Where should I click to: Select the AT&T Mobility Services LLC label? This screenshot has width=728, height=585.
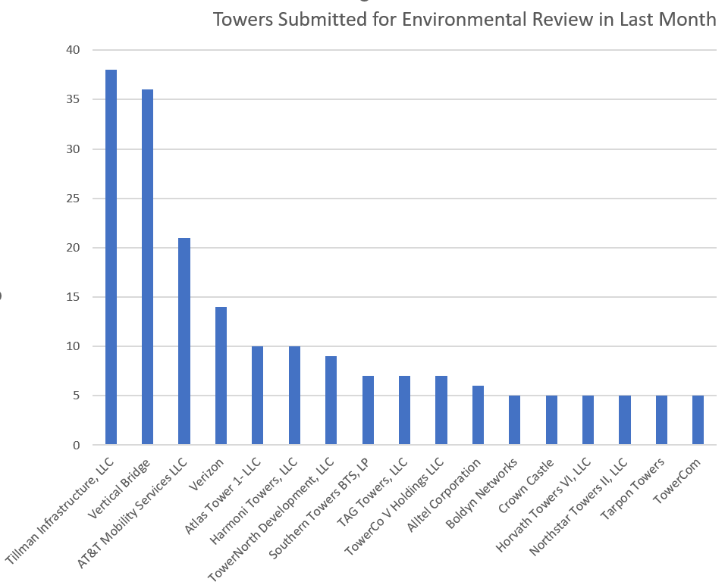132,512
